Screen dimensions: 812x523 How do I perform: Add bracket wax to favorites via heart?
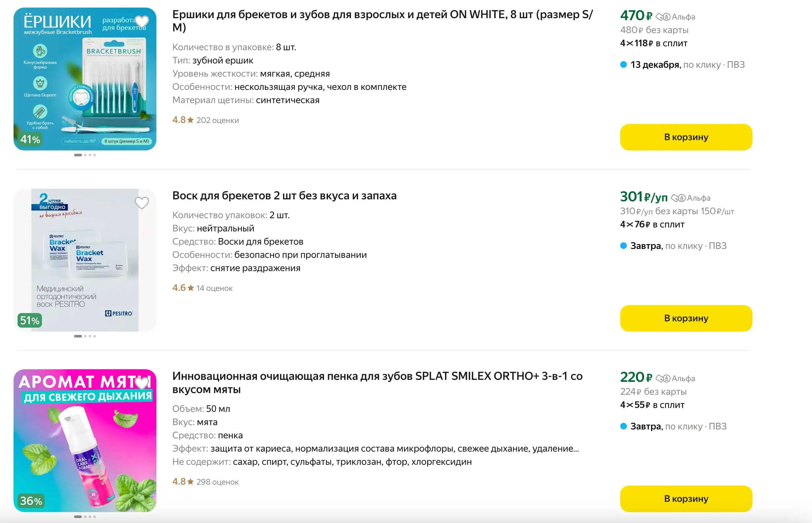pos(142,203)
